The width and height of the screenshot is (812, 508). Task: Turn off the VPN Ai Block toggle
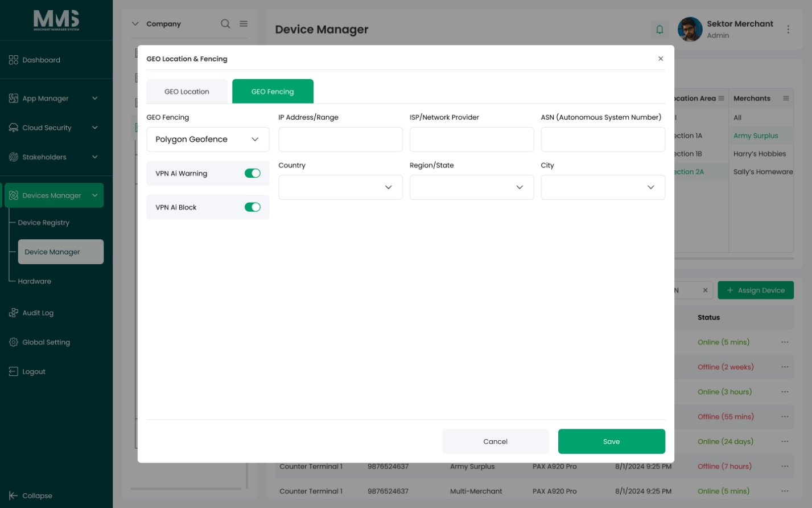pos(253,207)
